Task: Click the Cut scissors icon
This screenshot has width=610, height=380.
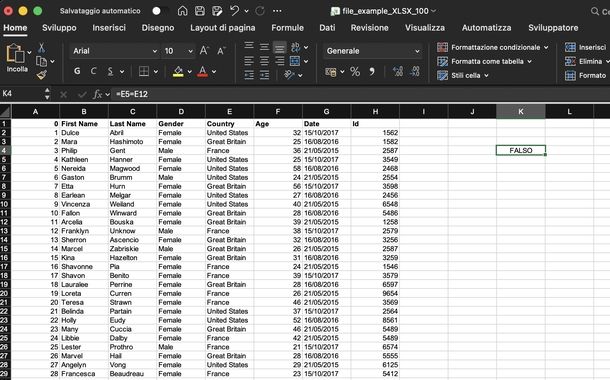Action: [x=41, y=48]
